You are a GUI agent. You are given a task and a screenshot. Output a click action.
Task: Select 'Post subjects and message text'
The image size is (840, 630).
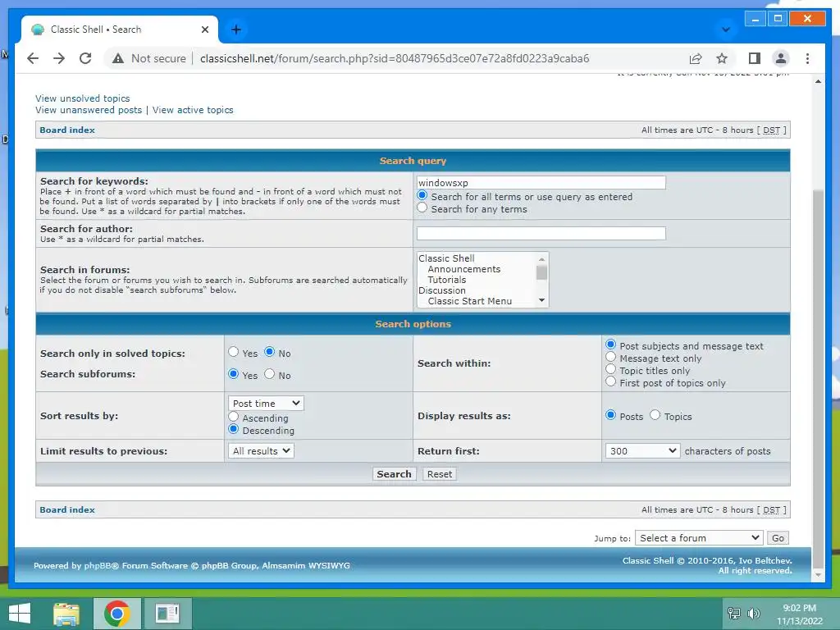[610, 345]
